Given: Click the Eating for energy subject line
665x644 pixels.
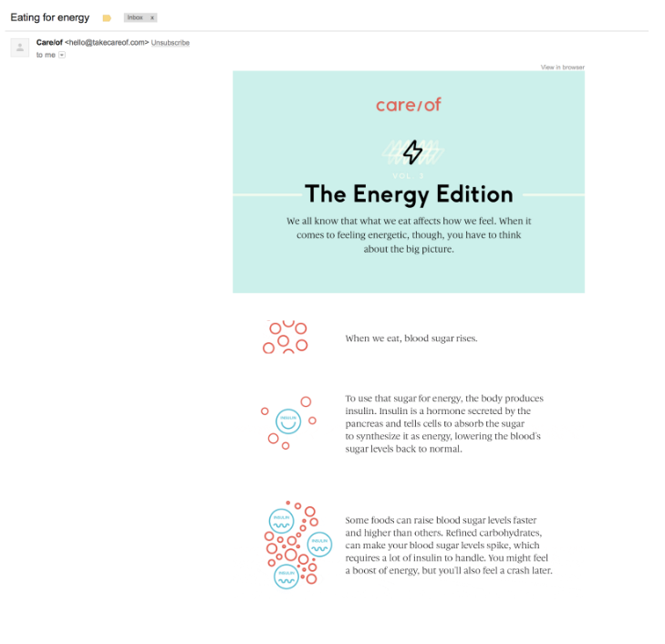Looking at the screenshot, I should click(50, 18).
